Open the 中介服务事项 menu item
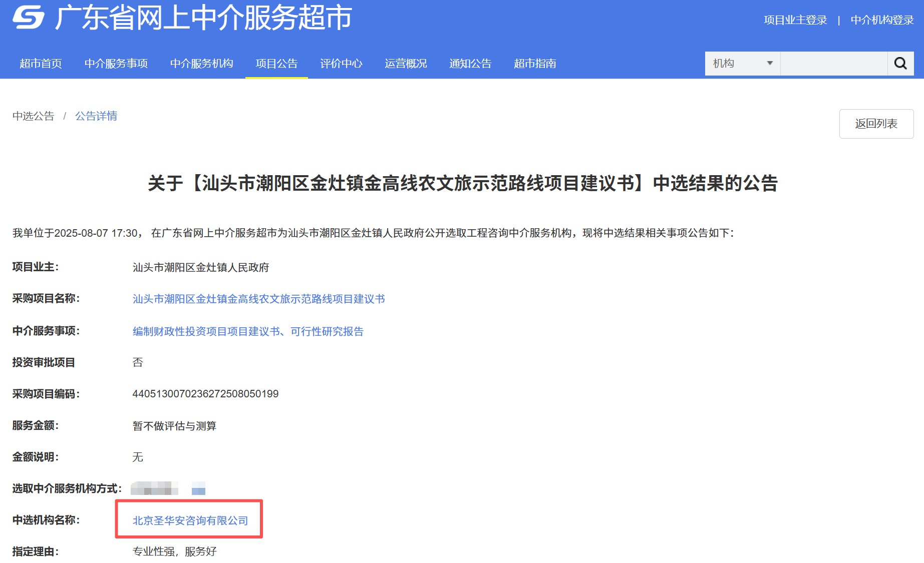 [116, 64]
